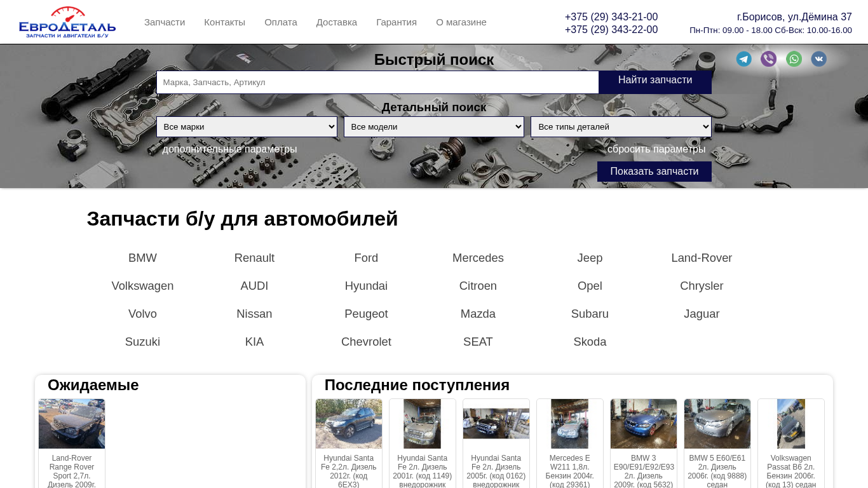This screenshot has width=868, height=488.
Task: Click the 'Показать запчасти' button
Action: [654, 172]
